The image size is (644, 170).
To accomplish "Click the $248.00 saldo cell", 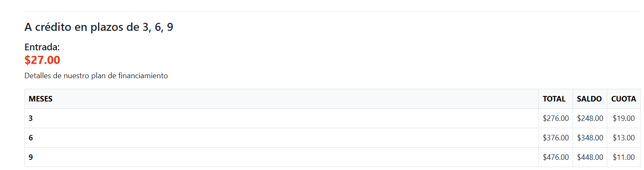I will tap(590, 118).
